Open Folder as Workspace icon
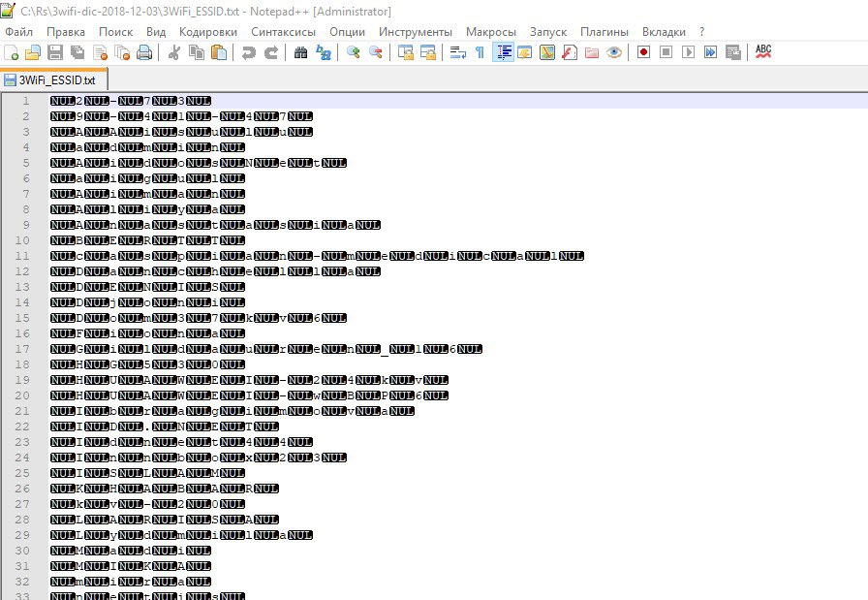 pos(592,52)
